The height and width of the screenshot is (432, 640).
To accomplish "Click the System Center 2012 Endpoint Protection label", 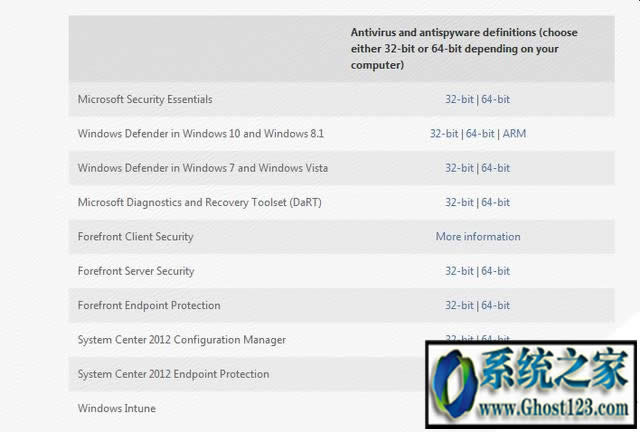I will coord(173,374).
